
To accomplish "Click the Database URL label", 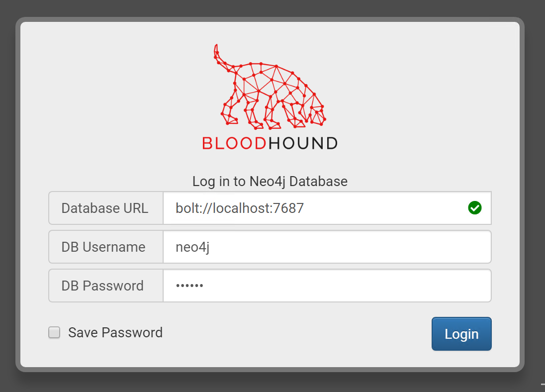I will pyautogui.click(x=105, y=208).
